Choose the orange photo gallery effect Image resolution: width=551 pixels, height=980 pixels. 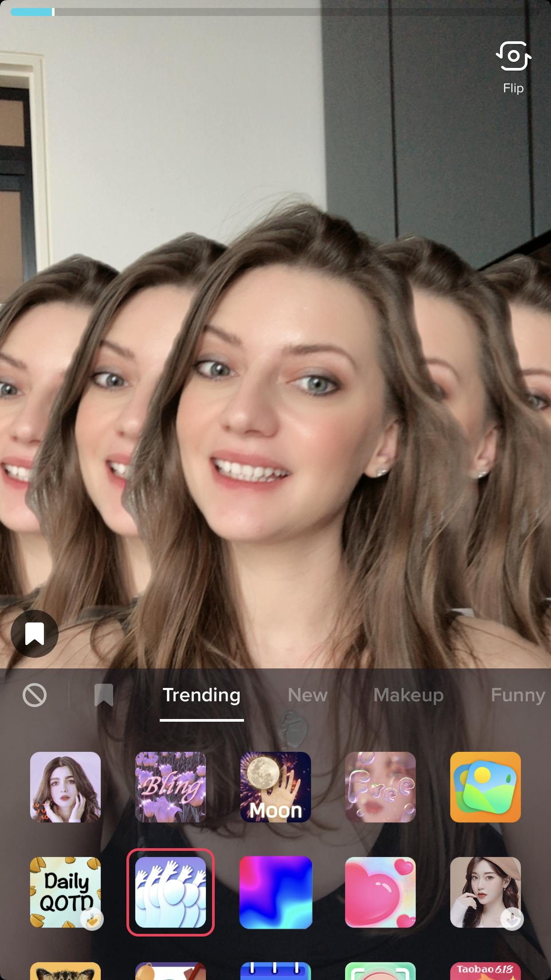pyautogui.click(x=485, y=787)
